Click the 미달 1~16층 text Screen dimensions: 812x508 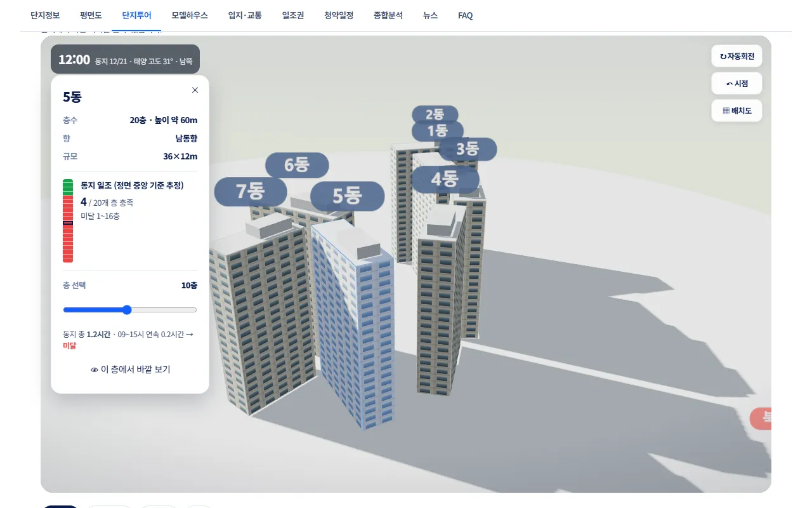coord(100,216)
